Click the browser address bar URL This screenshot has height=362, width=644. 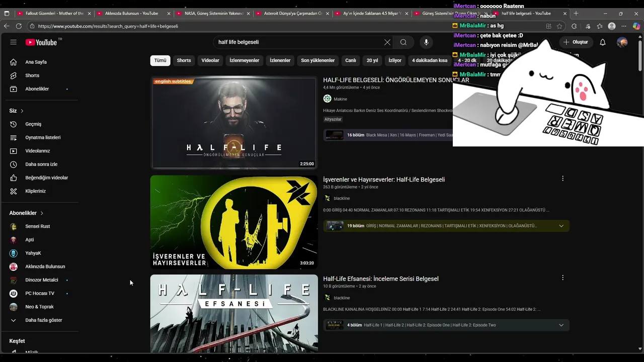coord(108,26)
